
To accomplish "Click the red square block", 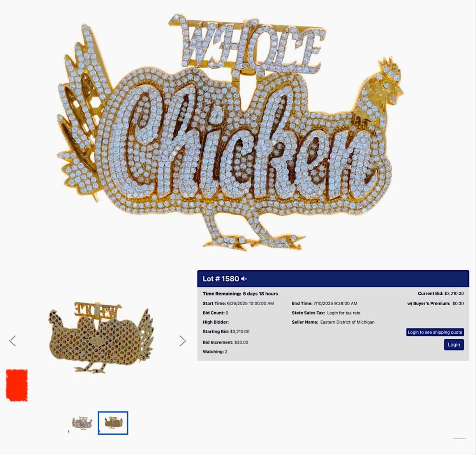I will pyautogui.click(x=17, y=385).
